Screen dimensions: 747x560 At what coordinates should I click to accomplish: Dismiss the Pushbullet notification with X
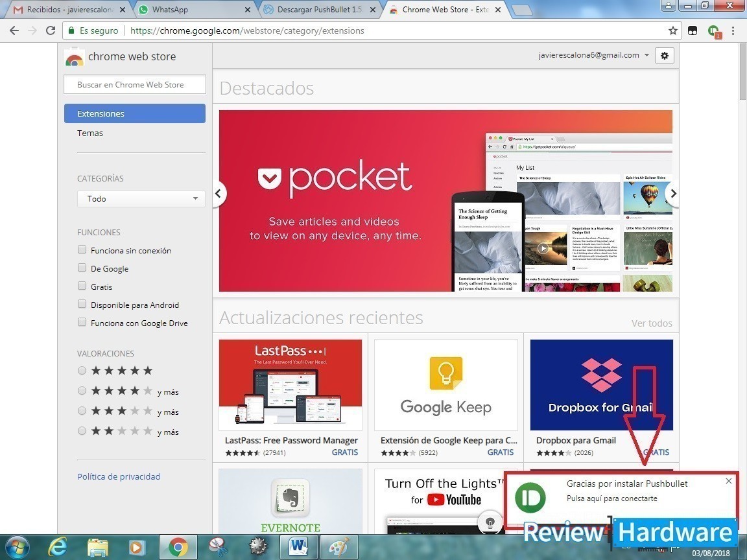tap(728, 481)
